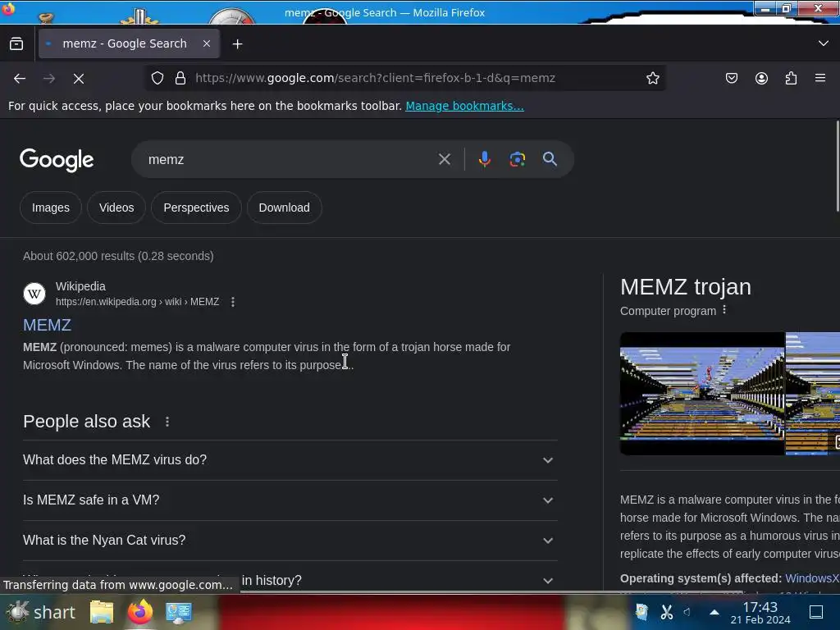840x630 pixels.
Task: Bookmark this page with the star
Action: pos(652,78)
